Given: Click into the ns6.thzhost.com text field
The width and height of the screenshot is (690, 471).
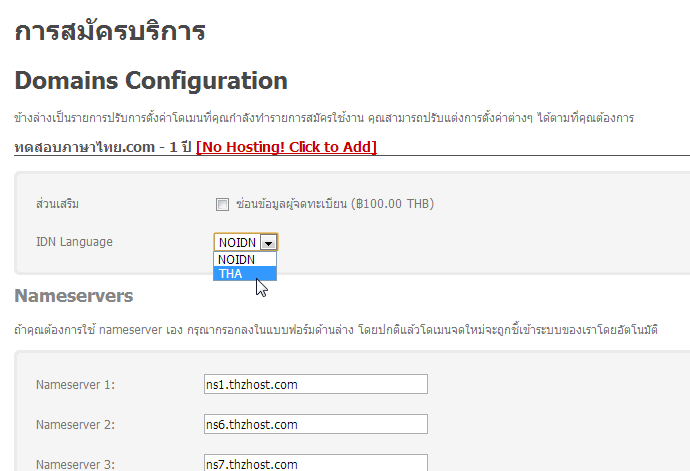Looking at the screenshot, I should click(315, 424).
